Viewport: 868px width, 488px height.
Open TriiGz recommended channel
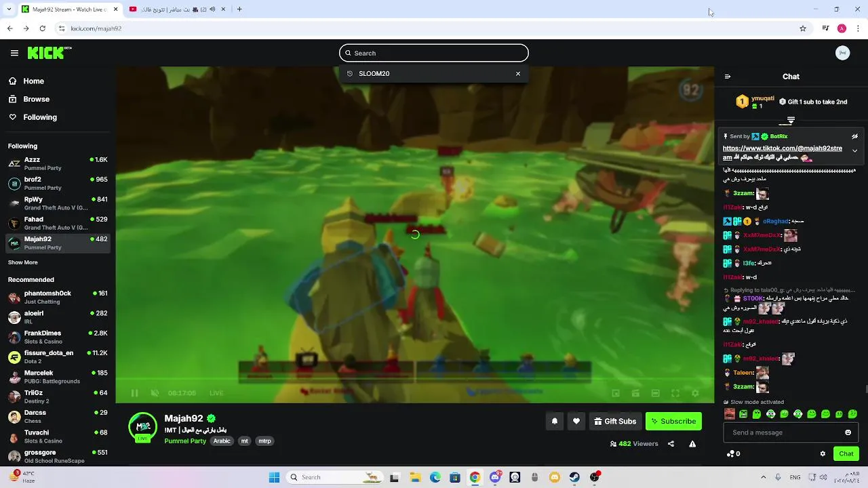click(x=58, y=396)
